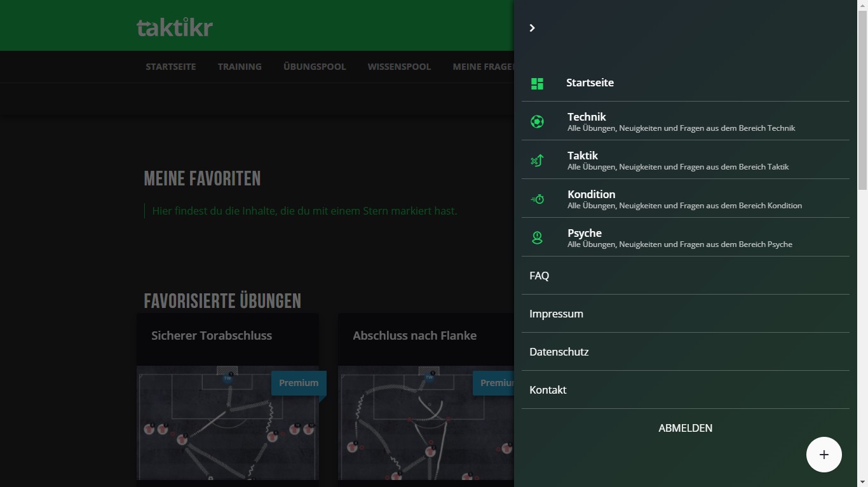Open the Impressum page
The image size is (868, 487).
point(556,314)
